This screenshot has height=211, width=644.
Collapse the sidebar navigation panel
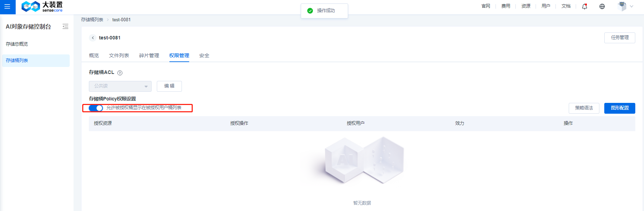coord(65,27)
